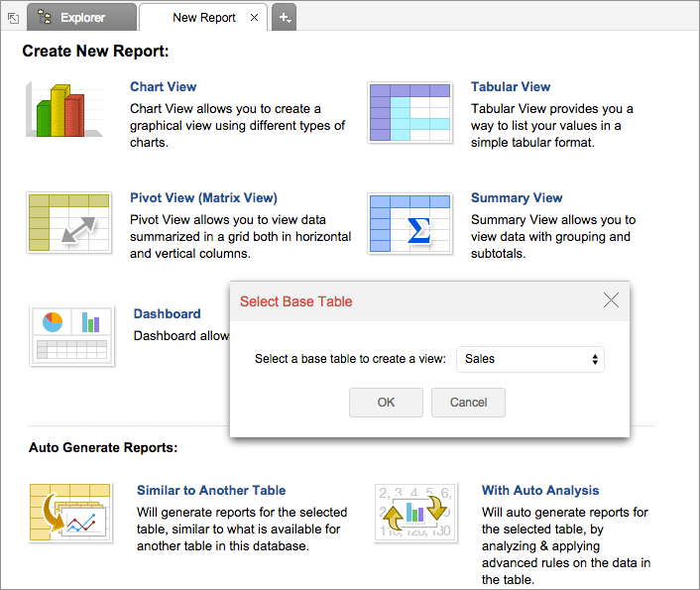
Task: Click the Similar to Another Table icon
Action: coord(69,512)
